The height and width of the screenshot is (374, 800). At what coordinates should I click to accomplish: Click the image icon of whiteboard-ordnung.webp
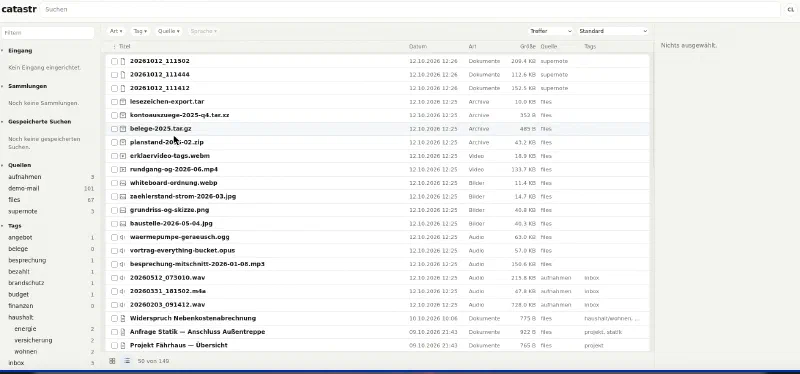[x=122, y=183]
